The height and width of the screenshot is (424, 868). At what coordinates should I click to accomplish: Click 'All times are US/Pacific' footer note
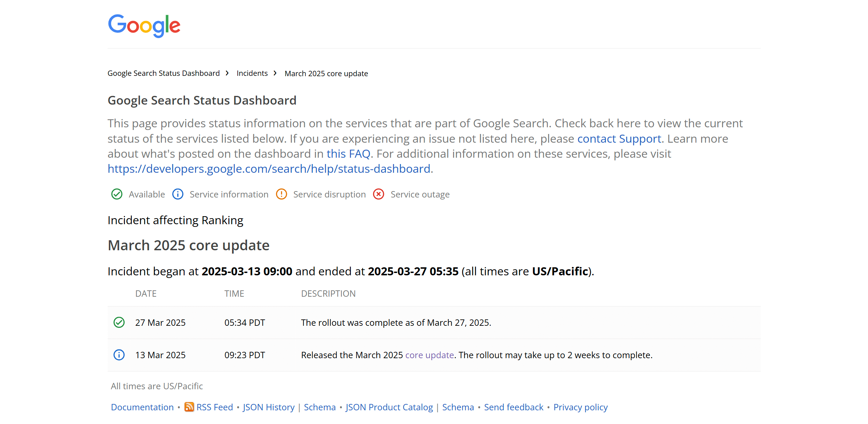tap(157, 386)
